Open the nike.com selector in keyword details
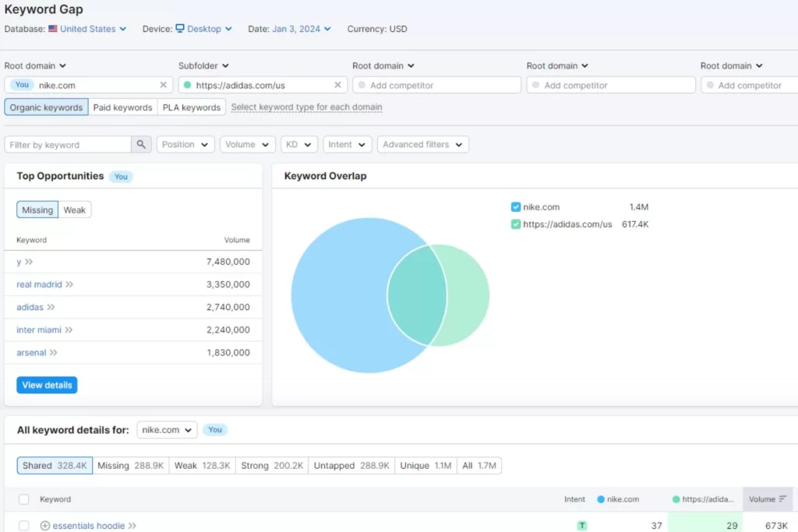This screenshot has height=532, width=798. (166, 429)
